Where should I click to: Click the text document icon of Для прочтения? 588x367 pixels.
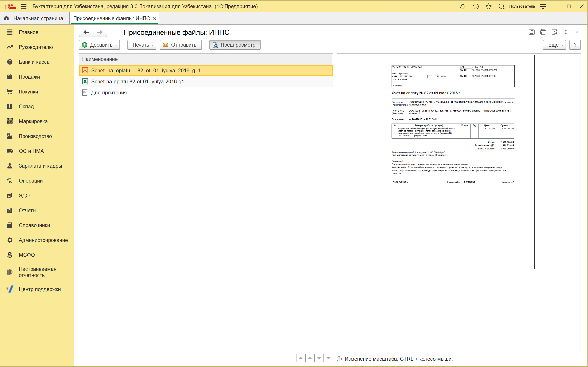coord(85,93)
